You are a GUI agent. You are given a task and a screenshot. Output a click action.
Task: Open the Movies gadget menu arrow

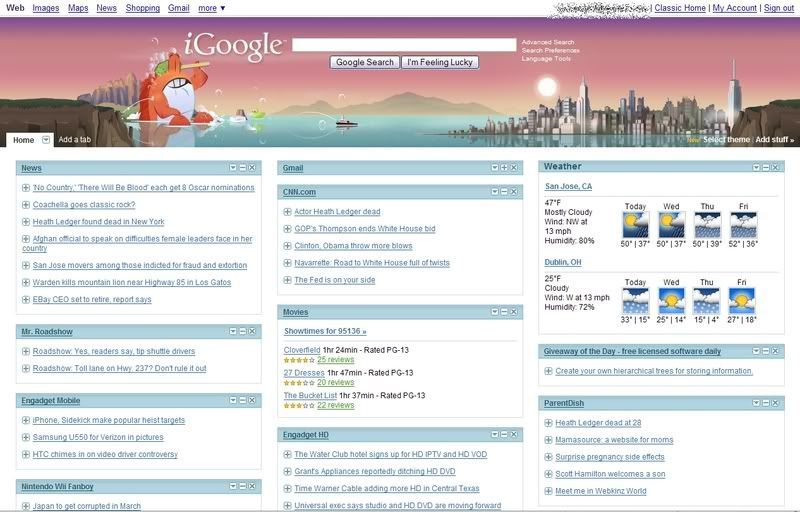point(495,312)
